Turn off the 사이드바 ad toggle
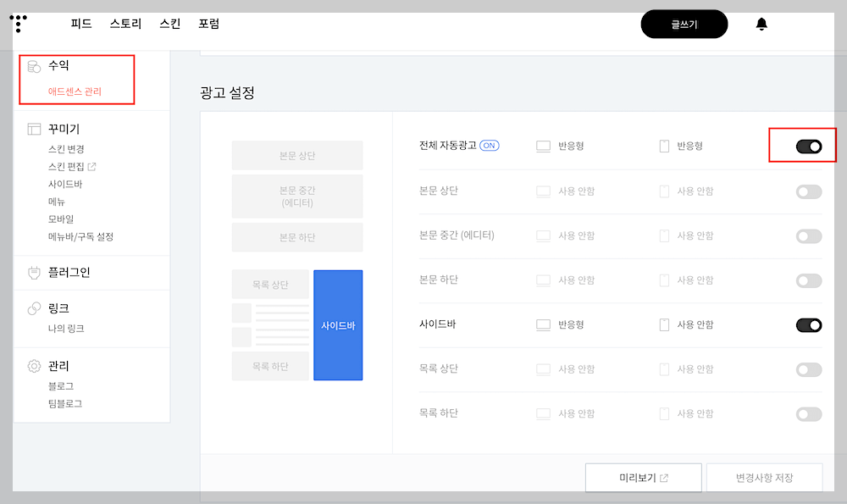This screenshot has height=504, width=847. point(808,324)
